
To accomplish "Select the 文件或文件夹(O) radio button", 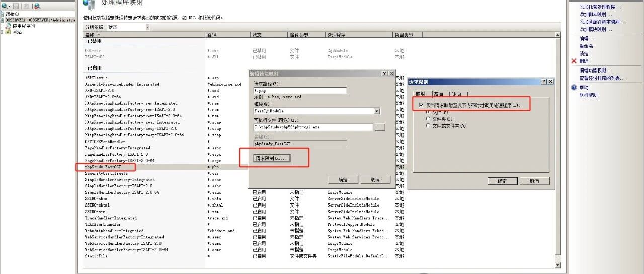I will pyautogui.click(x=428, y=125).
